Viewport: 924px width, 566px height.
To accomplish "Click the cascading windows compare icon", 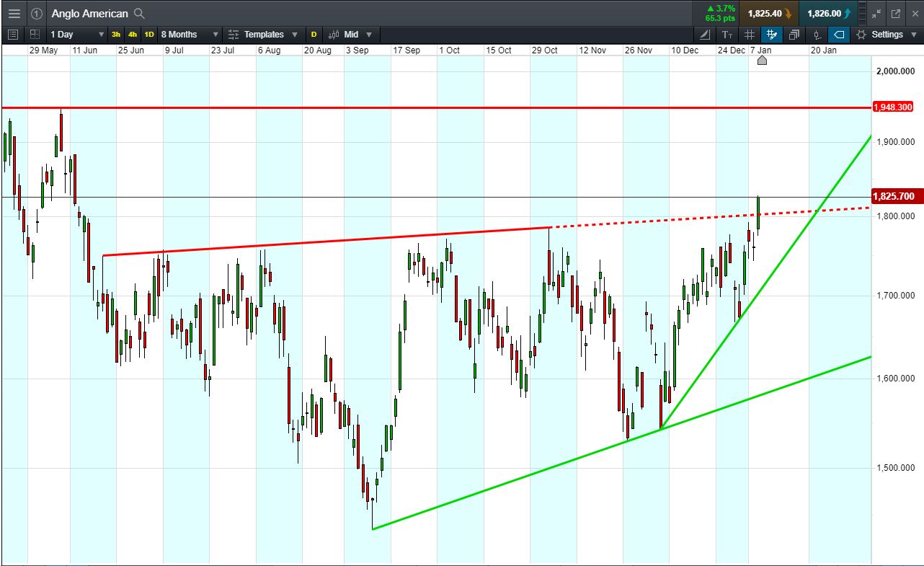I will point(794,35).
